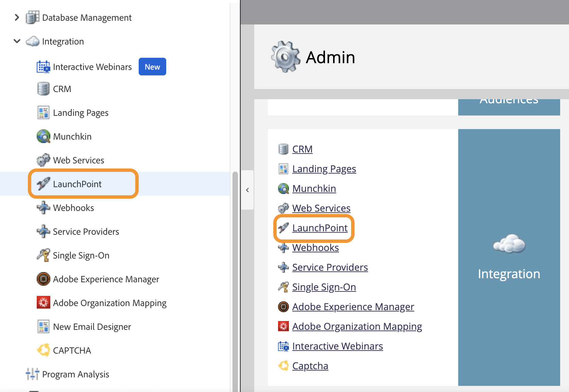The image size is (569, 392).
Task: Follow the Web Services link
Action: coord(321,208)
